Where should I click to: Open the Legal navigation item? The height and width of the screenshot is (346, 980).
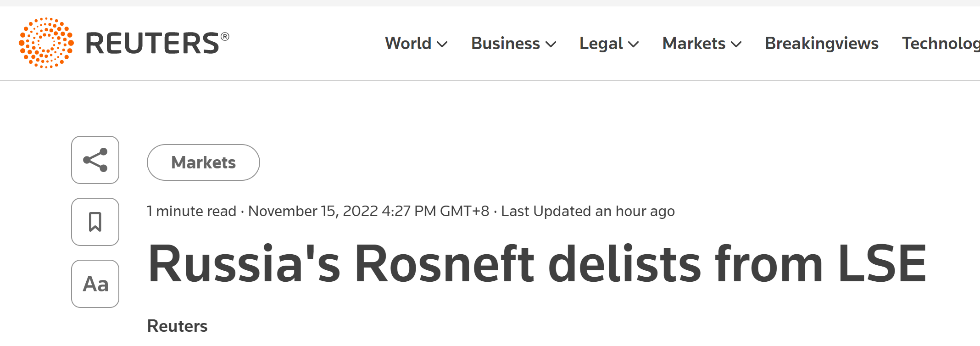[x=601, y=44]
